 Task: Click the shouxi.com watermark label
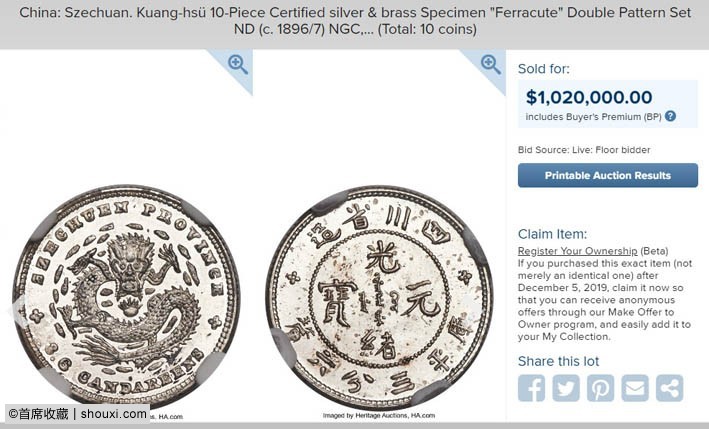(77, 414)
